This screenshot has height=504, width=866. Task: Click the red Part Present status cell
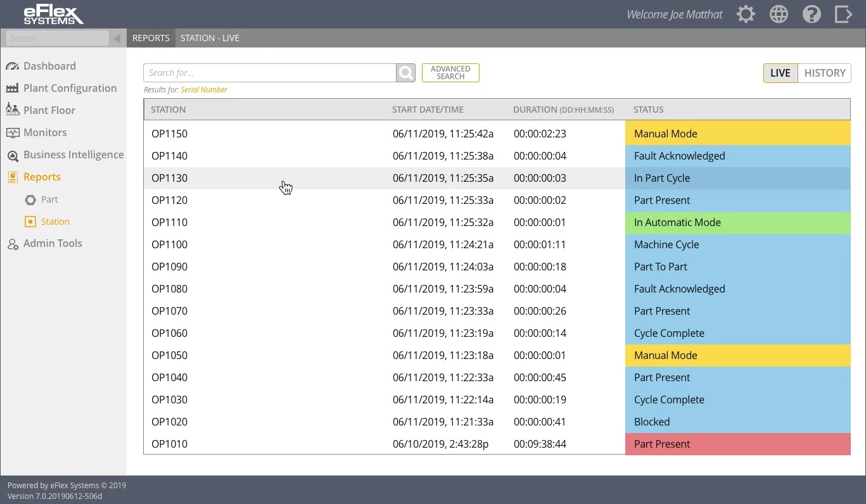point(737,444)
